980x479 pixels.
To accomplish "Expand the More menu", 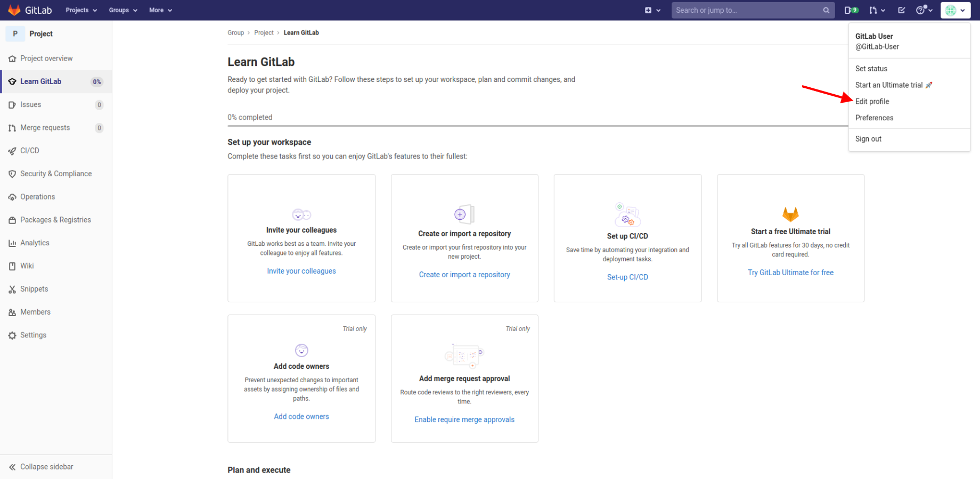I will 160,10.
